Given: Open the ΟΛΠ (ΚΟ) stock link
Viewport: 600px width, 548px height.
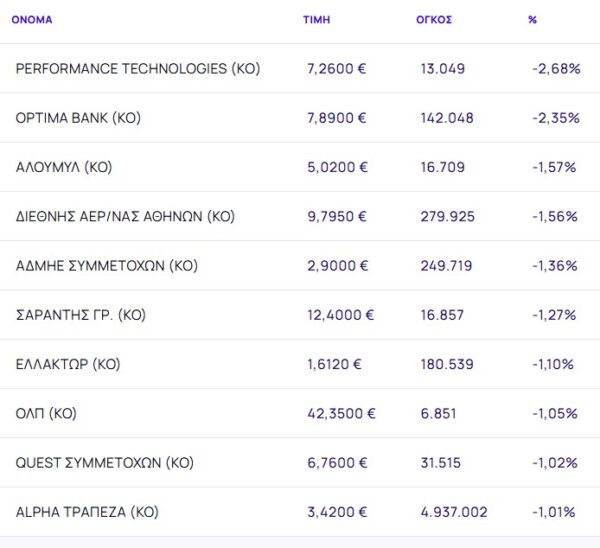Looking at the screenshot, I should [x=46, y=413].
